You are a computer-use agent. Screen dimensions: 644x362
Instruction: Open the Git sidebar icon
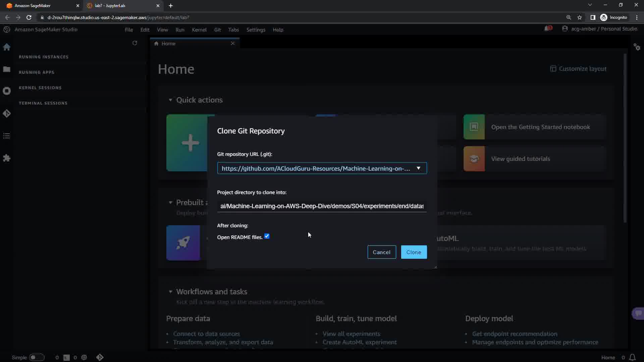click(7, 114)
